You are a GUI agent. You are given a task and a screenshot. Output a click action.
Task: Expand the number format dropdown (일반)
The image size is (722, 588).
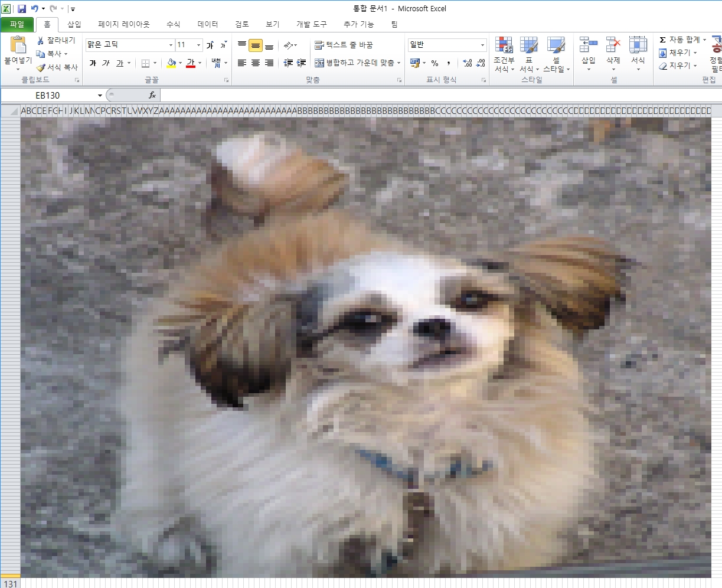pos(482,45)
